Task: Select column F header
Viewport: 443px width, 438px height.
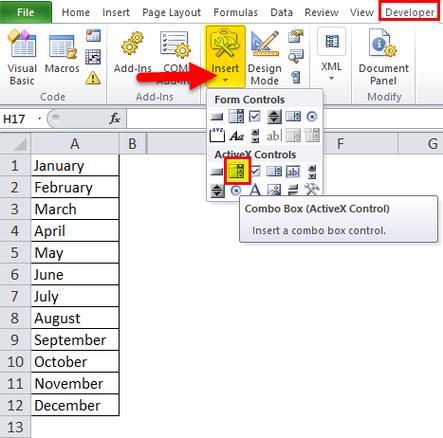Action: [340, 144]
